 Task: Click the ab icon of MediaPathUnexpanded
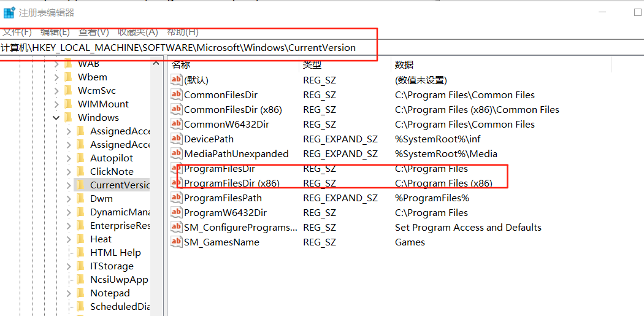coord(176,153)
